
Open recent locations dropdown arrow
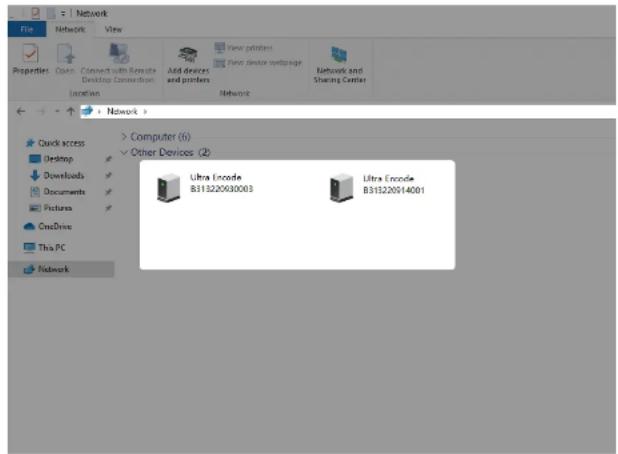pyautogui.click(x=57, y=112)
